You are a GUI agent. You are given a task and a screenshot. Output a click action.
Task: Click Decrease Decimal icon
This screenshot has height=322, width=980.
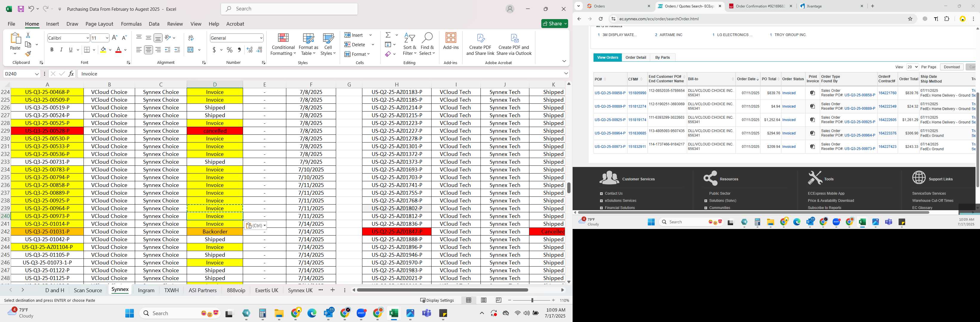click(x=259, y=50)
